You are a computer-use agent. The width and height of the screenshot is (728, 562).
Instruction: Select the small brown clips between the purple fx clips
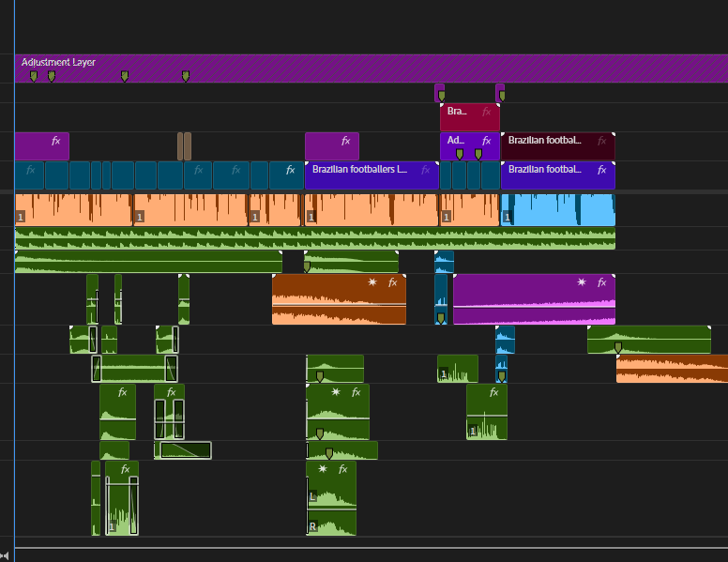tap(184, 146)
